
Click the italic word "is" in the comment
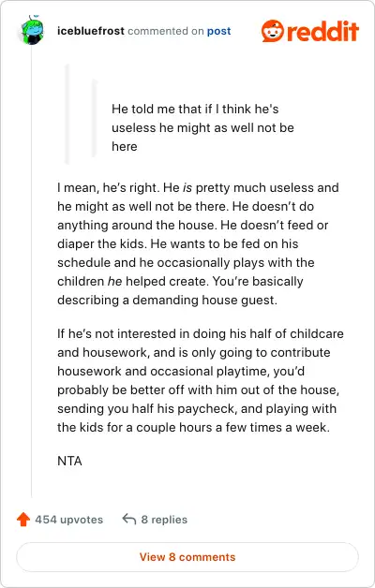coord(187,187)
